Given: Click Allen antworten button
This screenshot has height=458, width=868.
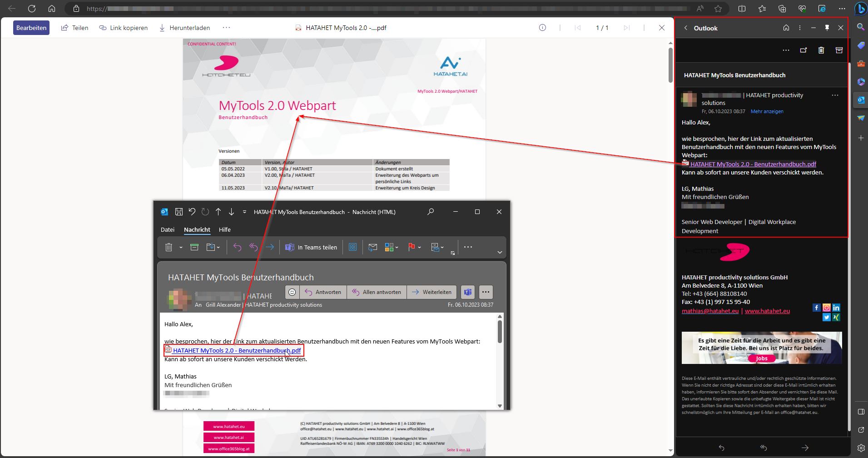Looking at the screenshot, I should [x=377, y=292].
